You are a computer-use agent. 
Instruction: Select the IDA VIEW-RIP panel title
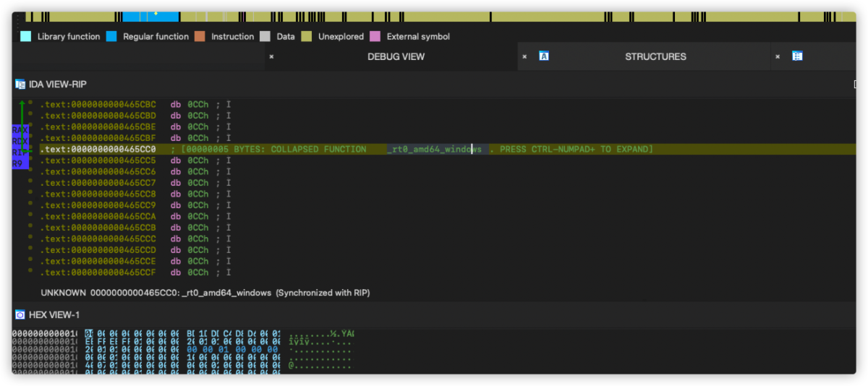pyautogui.click(x=58, y=85)
